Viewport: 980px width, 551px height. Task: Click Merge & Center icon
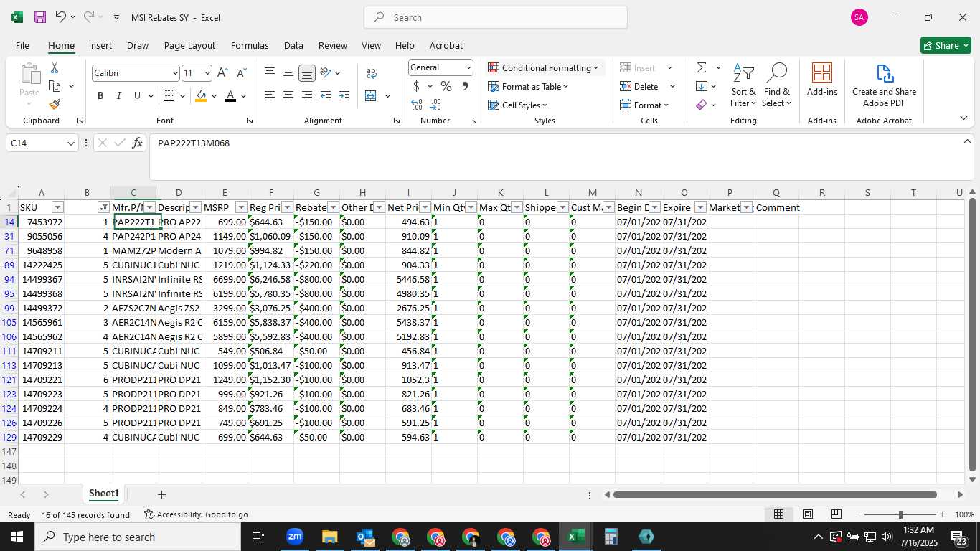pyautogui.click(x=371, y=96)
